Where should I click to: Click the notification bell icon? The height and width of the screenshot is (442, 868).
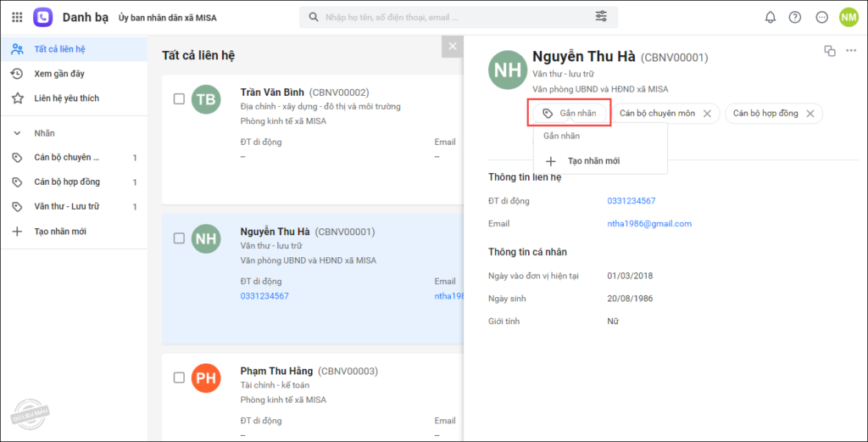770,17
